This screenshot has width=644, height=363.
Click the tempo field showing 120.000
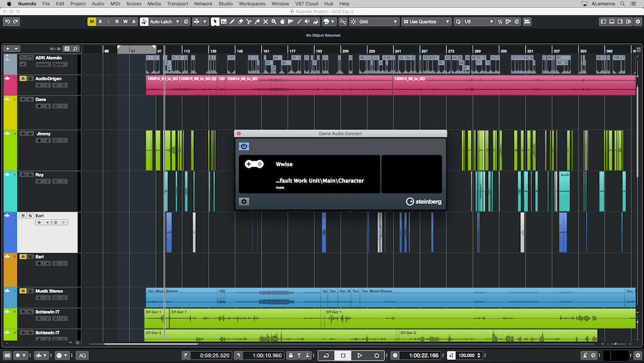[466, 355]
